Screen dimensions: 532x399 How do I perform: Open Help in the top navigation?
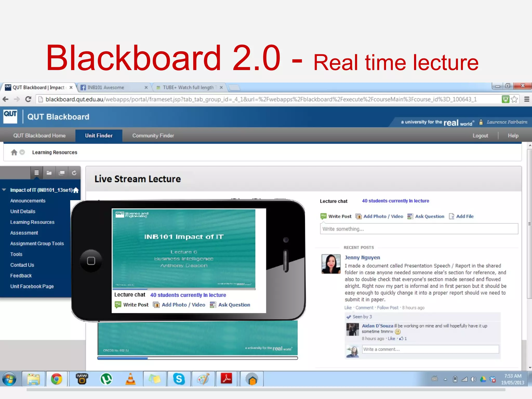coord(513,136)
